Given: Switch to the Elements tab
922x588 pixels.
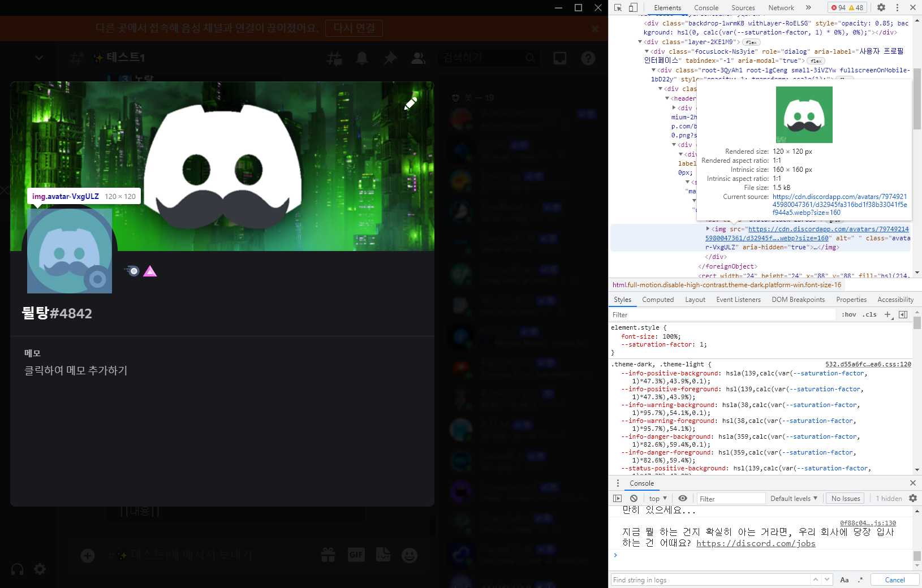Looking at the screenshot, I should tap(667, 8).
